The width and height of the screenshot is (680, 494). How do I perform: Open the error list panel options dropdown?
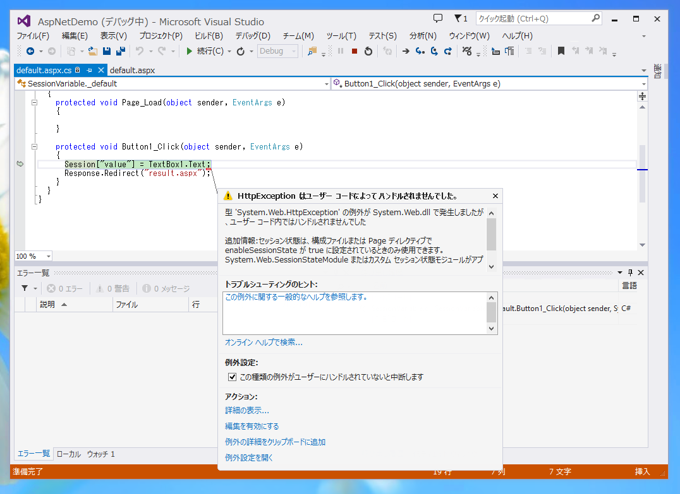(x=620, y=272)
